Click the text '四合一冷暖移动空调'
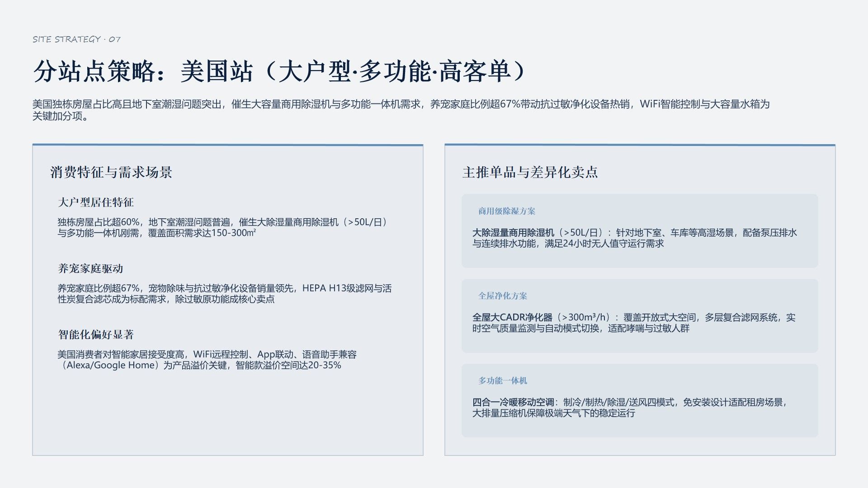 click(x=513, y=403)
